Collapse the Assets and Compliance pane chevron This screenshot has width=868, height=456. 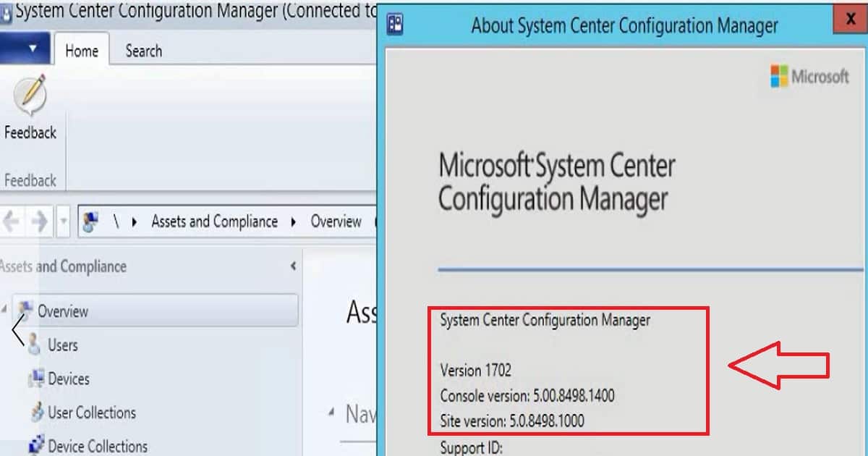click(x=293, y=266)
